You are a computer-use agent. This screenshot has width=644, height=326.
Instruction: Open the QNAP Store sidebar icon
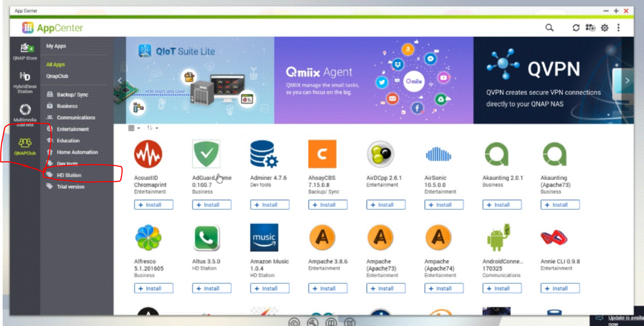click(25, 51)
